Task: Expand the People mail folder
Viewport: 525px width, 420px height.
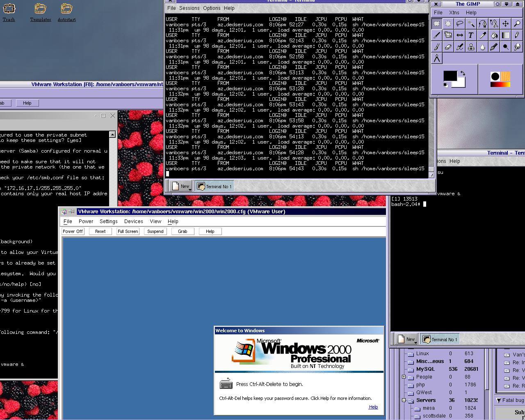Action: click(x=404, y=377)
